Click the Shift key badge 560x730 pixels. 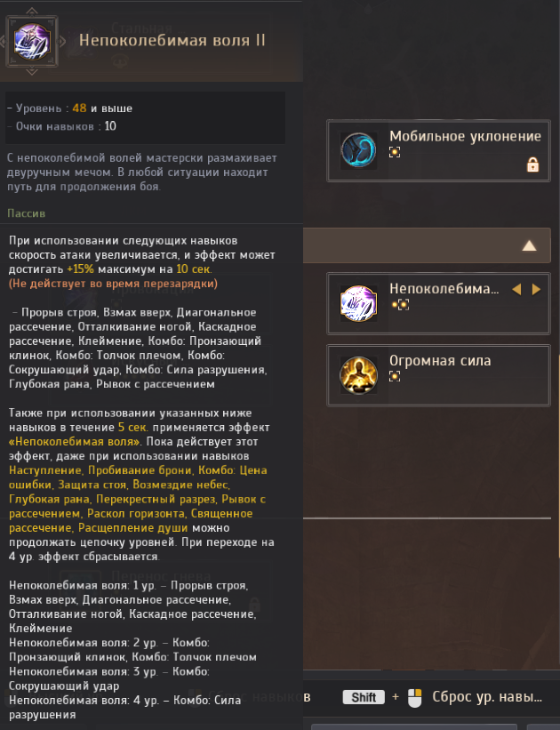pyautogui.click(x=364, y=697)
